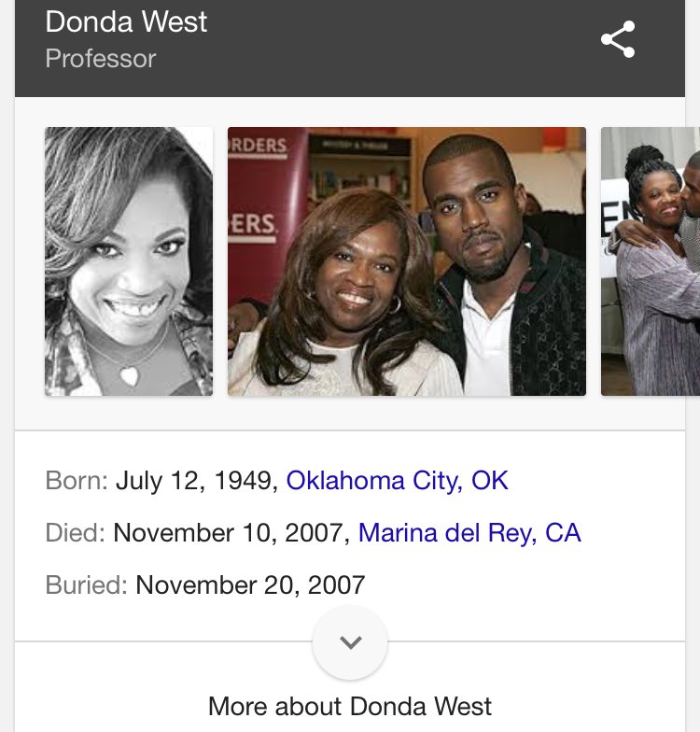The width and height of the screenshot is (700, 732).
Task: Click the white space right of the burial date
Action: point(523,584)
